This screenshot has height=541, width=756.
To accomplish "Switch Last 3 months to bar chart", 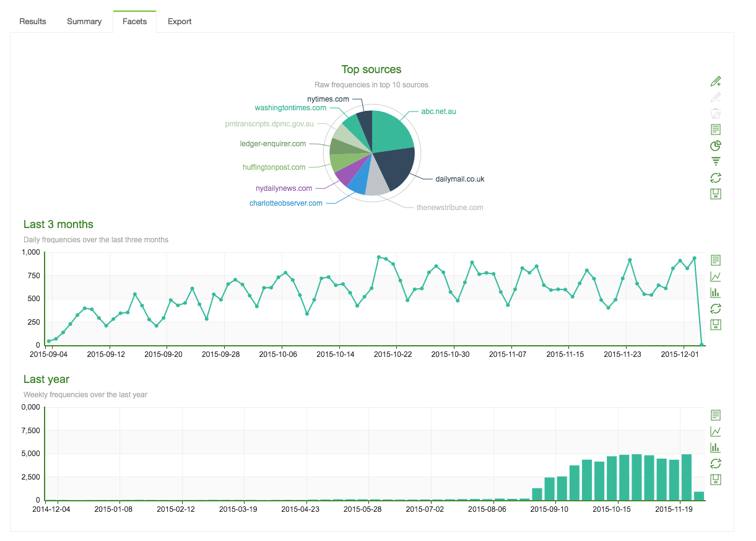I will coord(716,292).
